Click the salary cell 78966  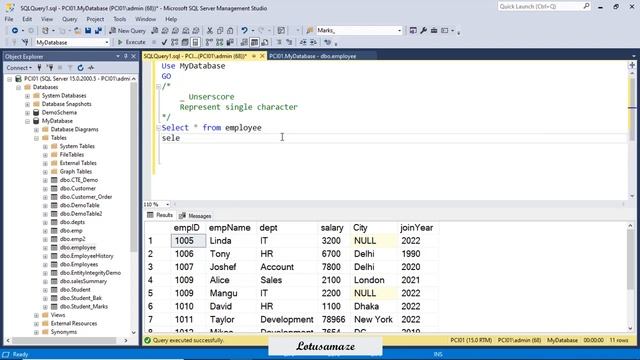tap(333, 320)
